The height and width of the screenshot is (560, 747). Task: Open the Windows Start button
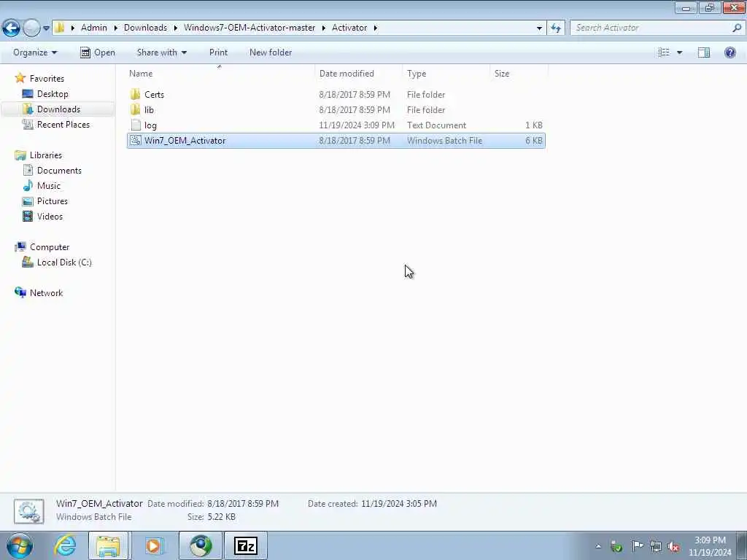[x=20, y=545]
